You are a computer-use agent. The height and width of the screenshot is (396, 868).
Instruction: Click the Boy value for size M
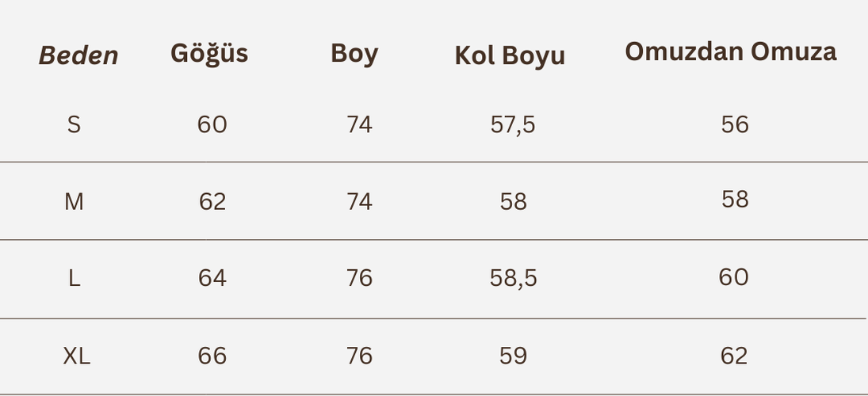[359, 202]
